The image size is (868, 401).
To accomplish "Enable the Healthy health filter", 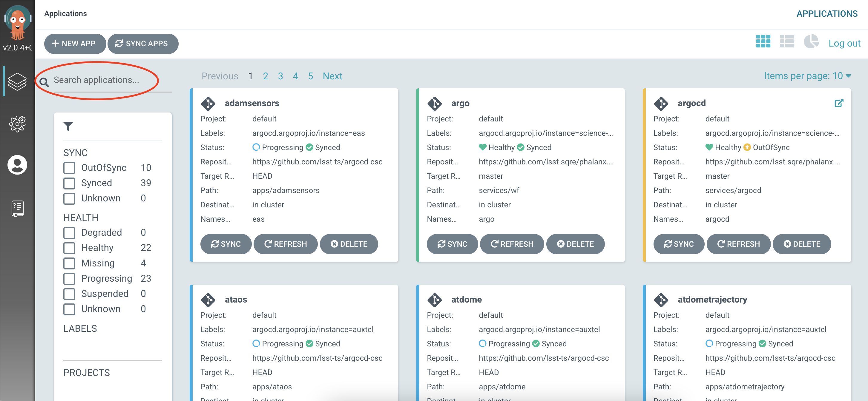I will pos(69,248).
